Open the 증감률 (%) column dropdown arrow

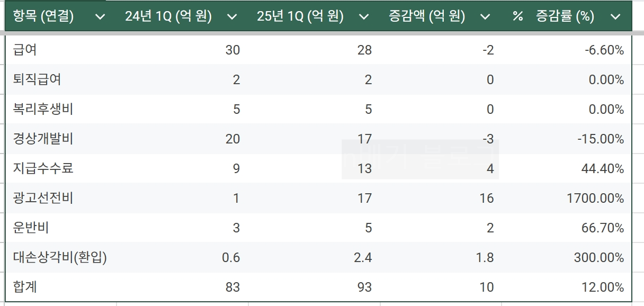pos(615,17)
